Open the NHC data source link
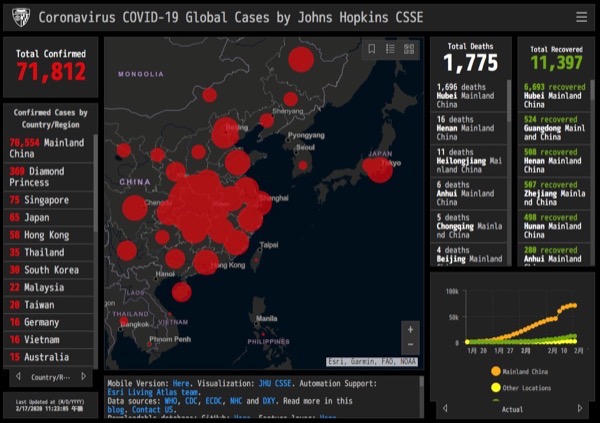The height and width of the screenshot is (423, 600). click(x=236, y=401)
